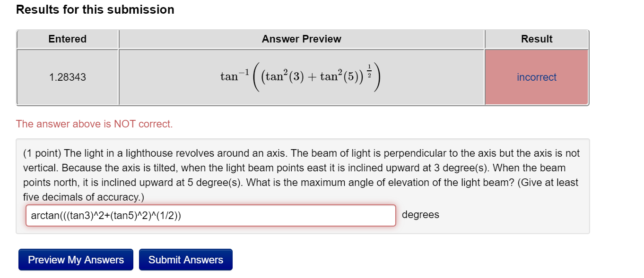Click the Result column header
Viewport: 644px width, 278px height.
536,39
